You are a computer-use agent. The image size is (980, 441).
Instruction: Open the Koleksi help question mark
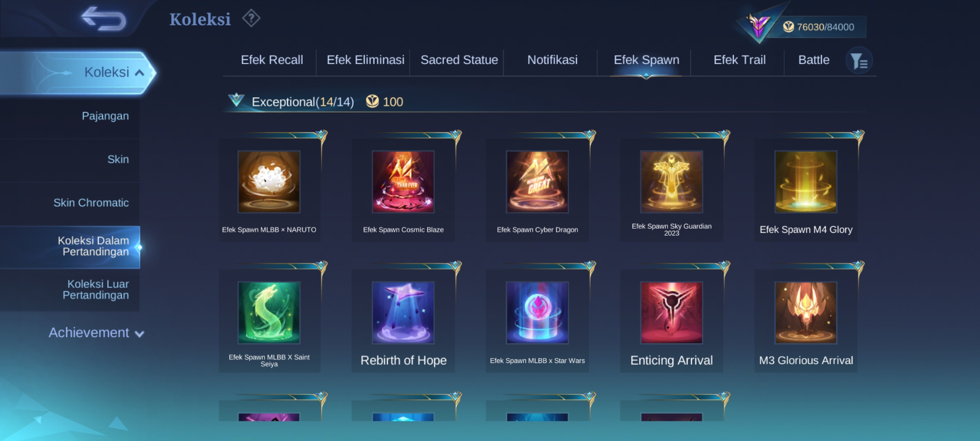[251, 18]
